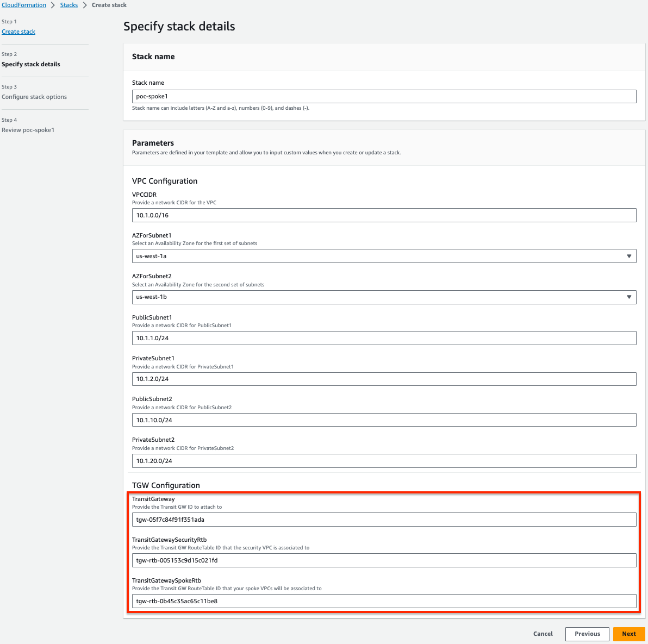Click the TransitGatewaySpokeRtb input field
Viewport: 648px width, 644px height.
(x=384, y=601)
